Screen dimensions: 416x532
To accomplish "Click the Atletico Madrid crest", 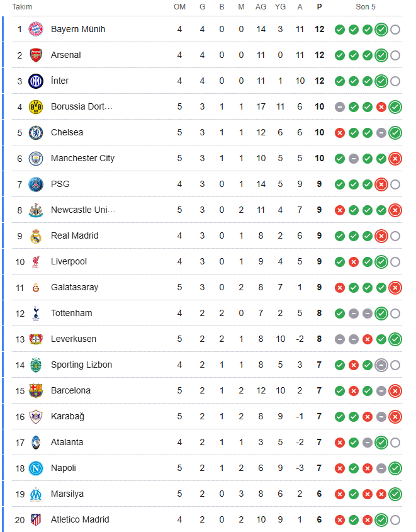I will point(36,520).
